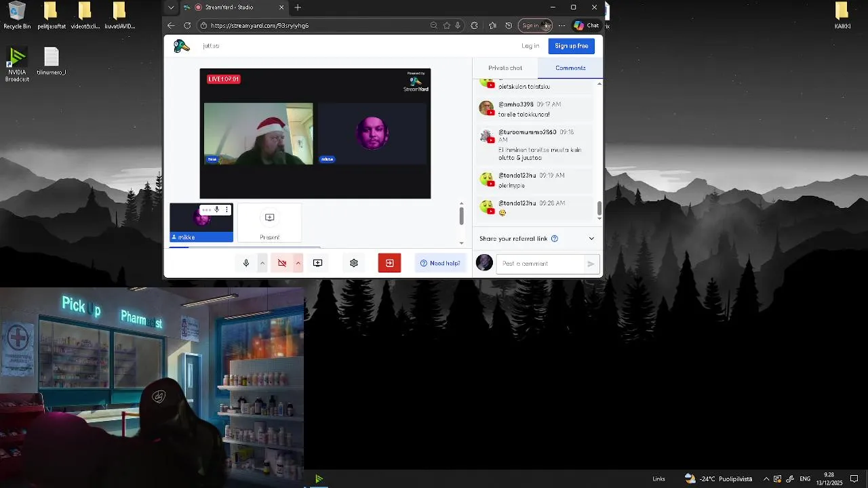Screen dimensions: 868x488
Task: Select the tilinumero_l text file icon
Action: pos(52,61)
